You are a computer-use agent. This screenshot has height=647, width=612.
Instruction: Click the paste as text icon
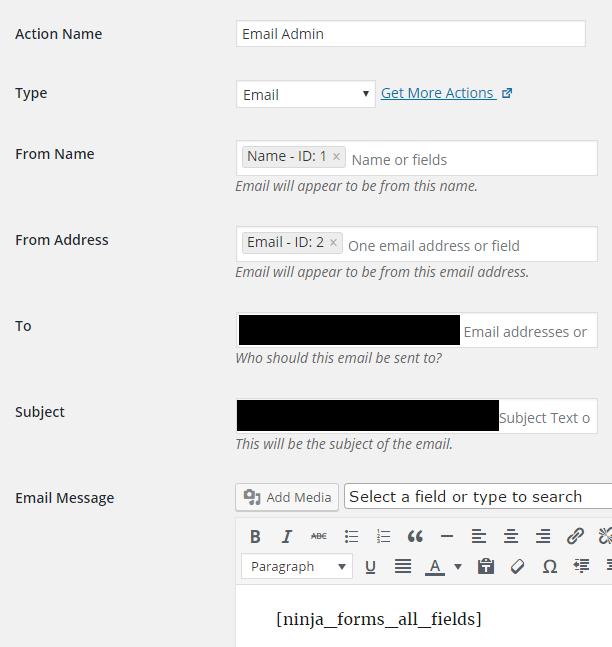coord(486,566)
